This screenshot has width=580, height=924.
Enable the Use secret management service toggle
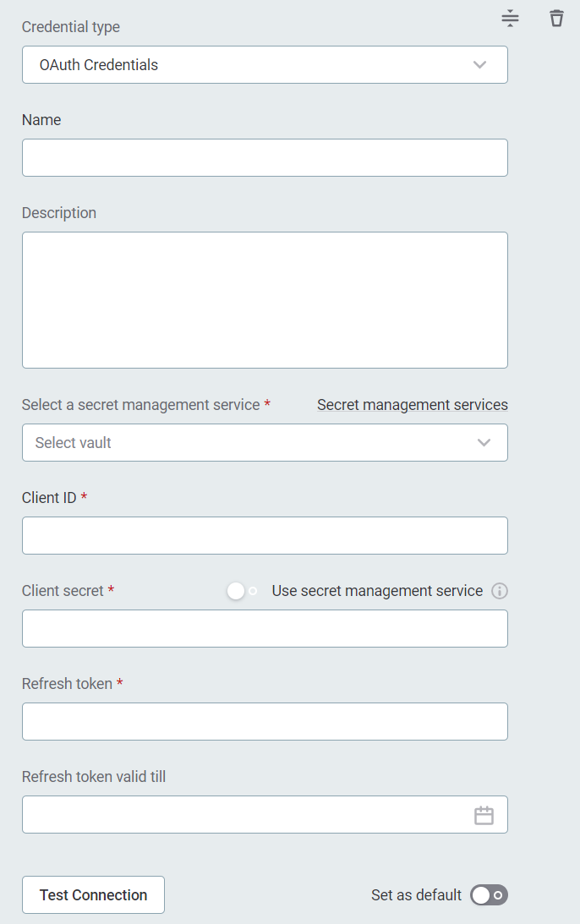[239, 590]
